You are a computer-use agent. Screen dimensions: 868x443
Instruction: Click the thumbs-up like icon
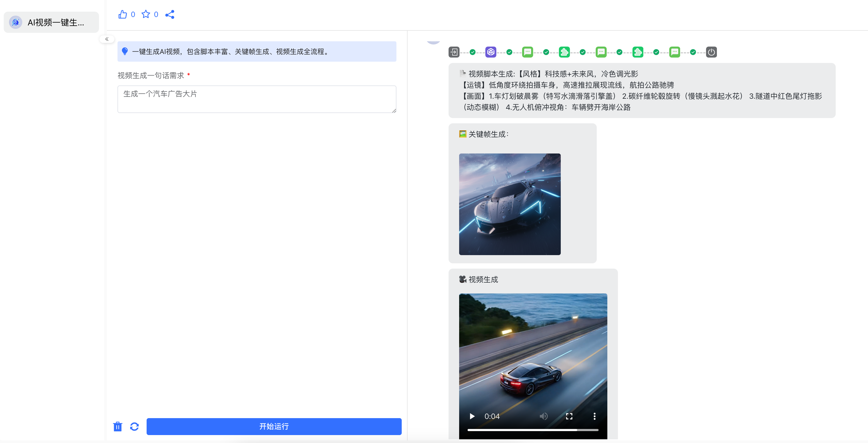click(123, 15)
